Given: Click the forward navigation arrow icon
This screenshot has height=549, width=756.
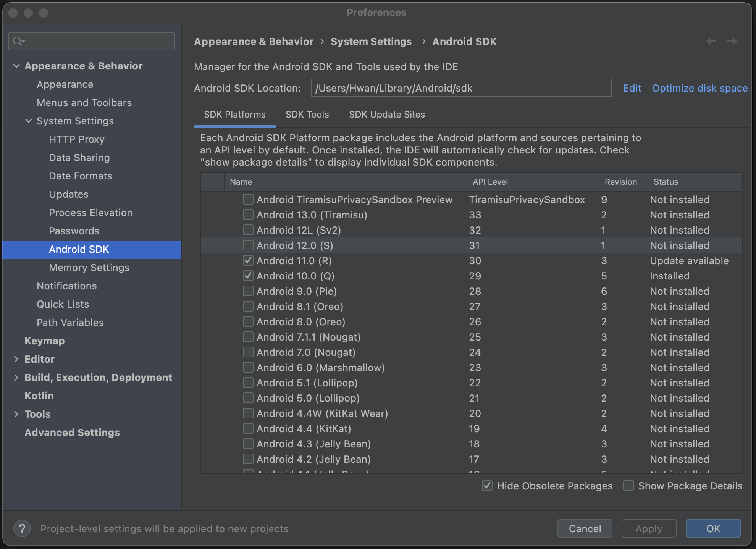Looking at the screenshot, I should [x=732, y=41].
